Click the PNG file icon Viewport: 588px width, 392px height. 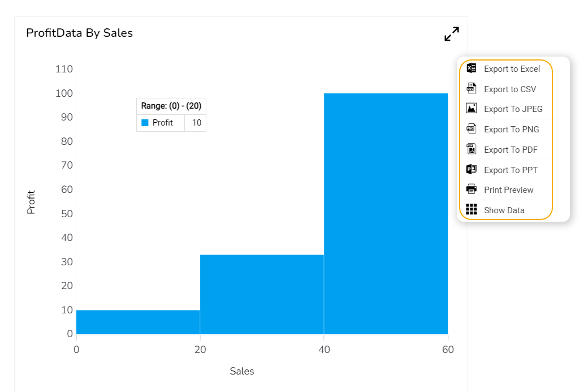tap(472, 129)
